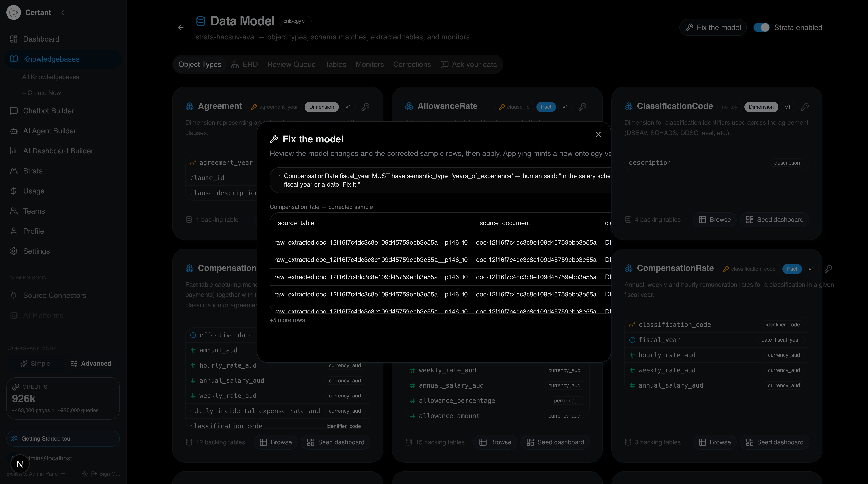Switch to Simple workspace mode
The image size is (868, 484).
[35, 363]
